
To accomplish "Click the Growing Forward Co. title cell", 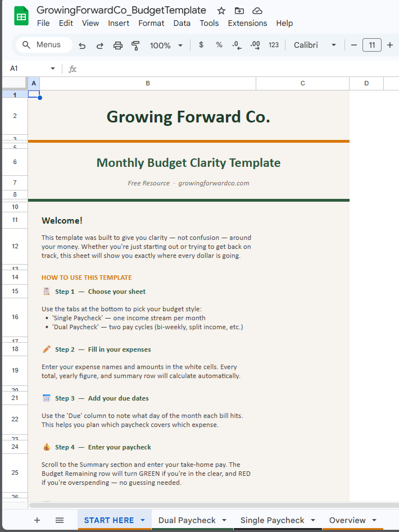I will coord(188,117).
